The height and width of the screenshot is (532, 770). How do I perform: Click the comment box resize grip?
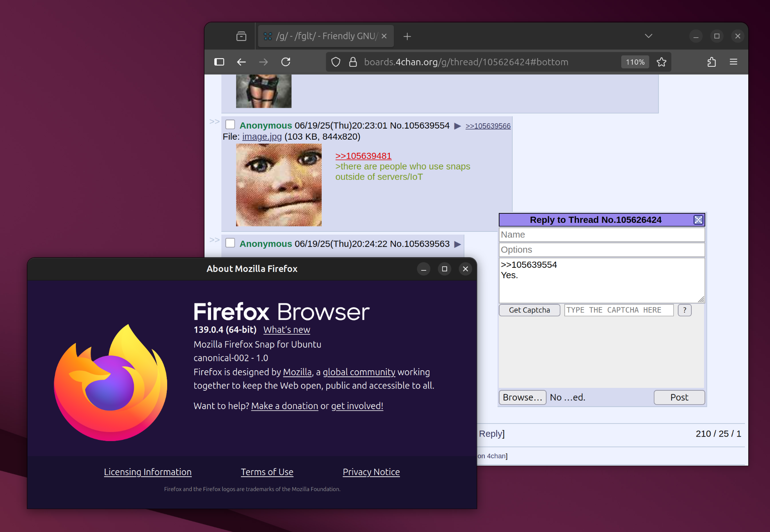coord(701,299)
